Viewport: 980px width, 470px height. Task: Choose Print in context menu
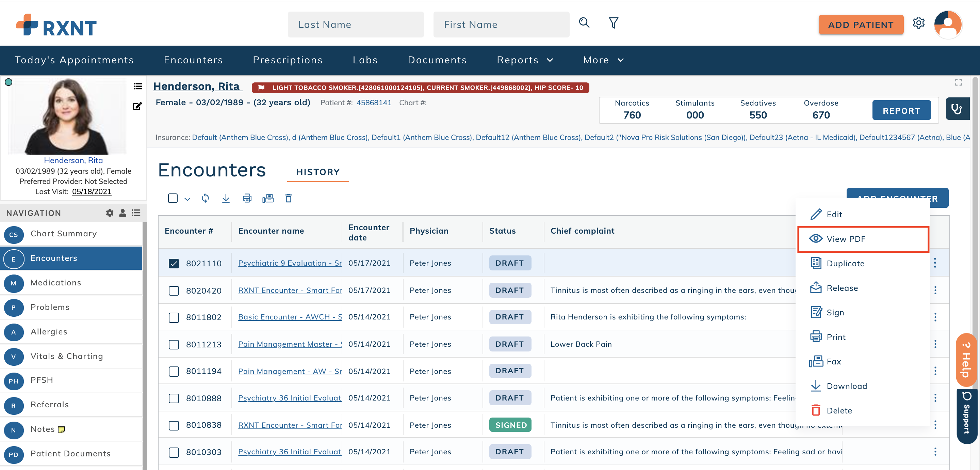point(863,337)
